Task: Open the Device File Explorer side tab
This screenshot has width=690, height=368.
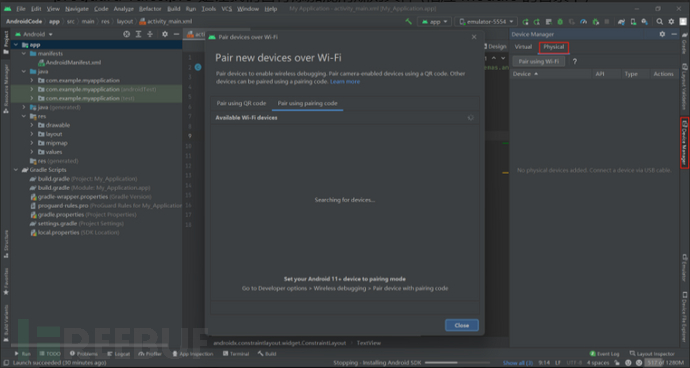Action: [684, 316]
